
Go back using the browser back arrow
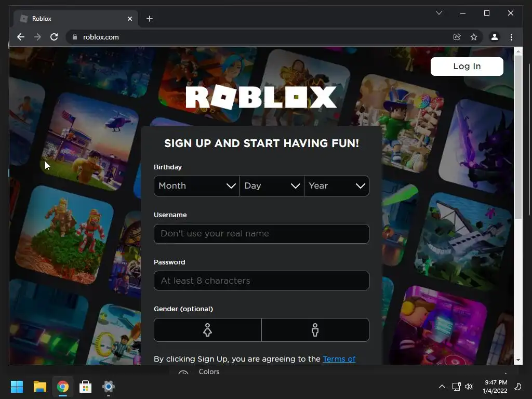21,37
